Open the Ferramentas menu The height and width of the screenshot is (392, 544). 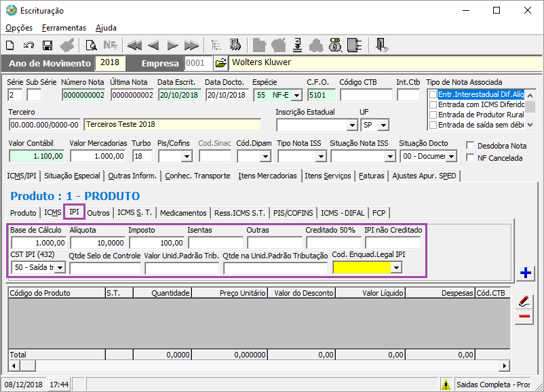[64, 28]
